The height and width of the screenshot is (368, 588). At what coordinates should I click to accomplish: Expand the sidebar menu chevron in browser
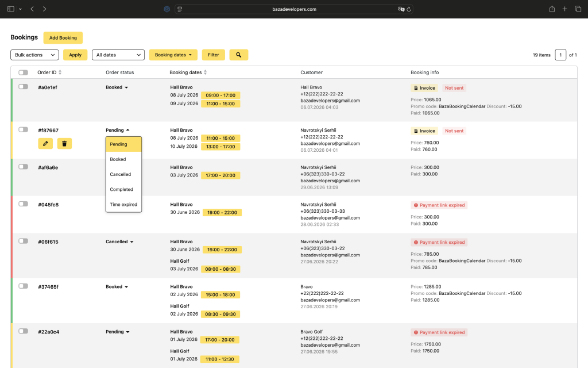[x=20, y=9]
